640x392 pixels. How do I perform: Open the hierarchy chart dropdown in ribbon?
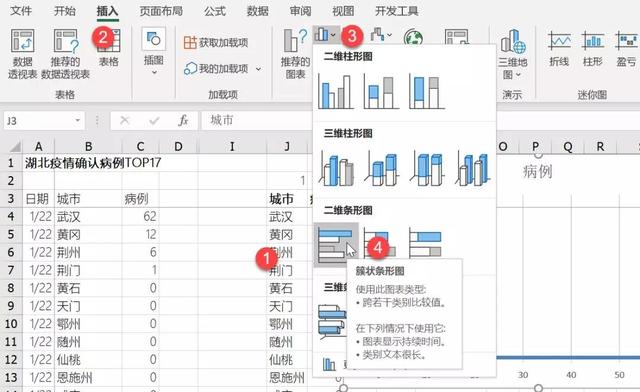coord(381,35)
